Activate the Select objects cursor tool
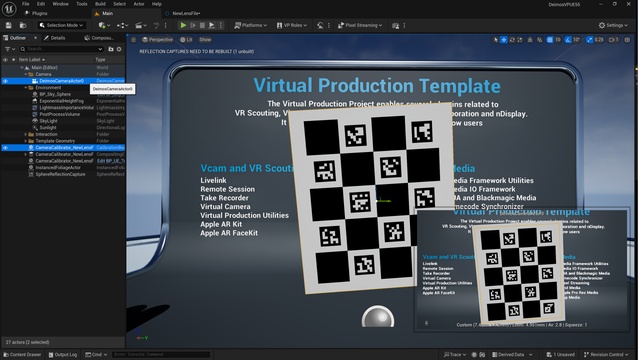The image size is (640, 360). [x=496, y=40]
